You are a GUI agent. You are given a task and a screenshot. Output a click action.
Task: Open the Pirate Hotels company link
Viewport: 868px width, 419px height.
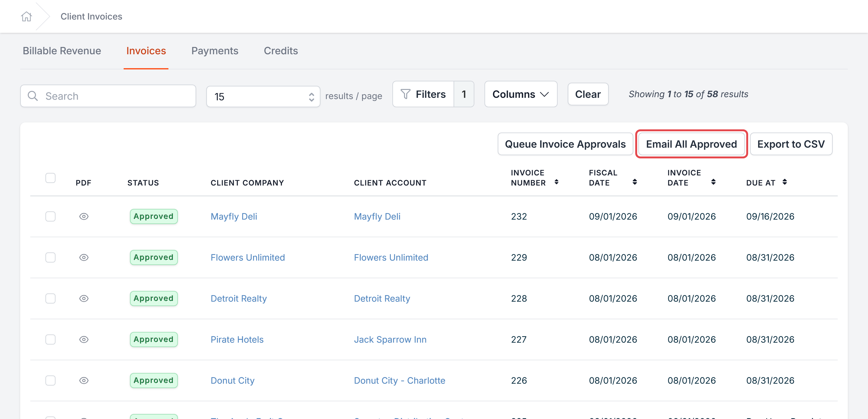(x=237, y=339)
